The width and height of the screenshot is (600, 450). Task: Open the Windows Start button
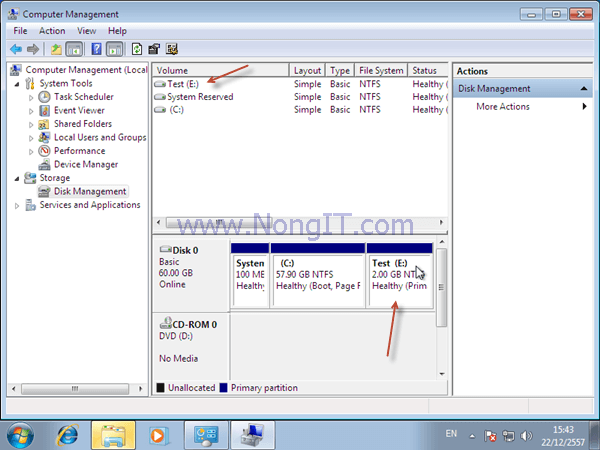[x=20, y=435]
